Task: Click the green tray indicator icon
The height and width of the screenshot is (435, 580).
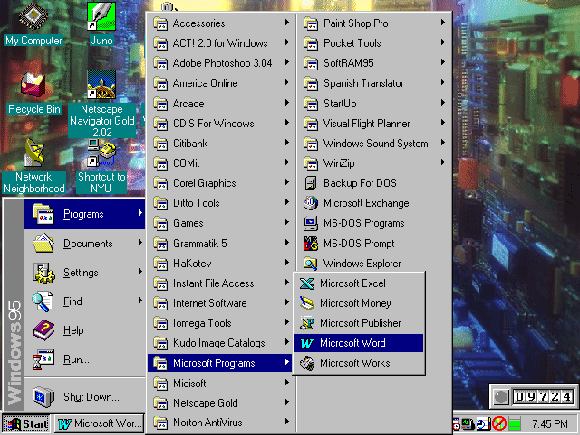Action: click(515, 424)
